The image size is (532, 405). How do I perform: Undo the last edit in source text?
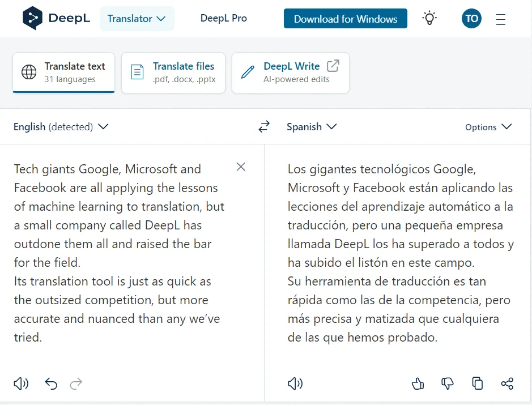[x=50, y=383]
